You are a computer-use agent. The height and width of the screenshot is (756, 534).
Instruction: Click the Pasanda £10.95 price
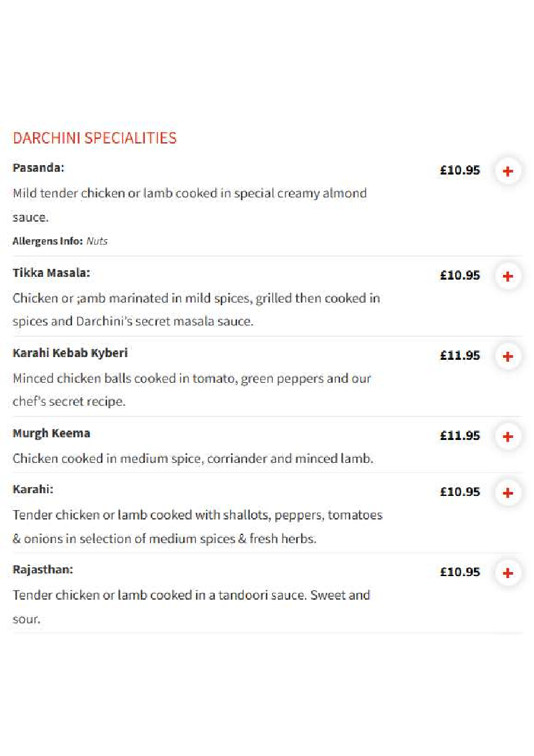pos(460,170)
